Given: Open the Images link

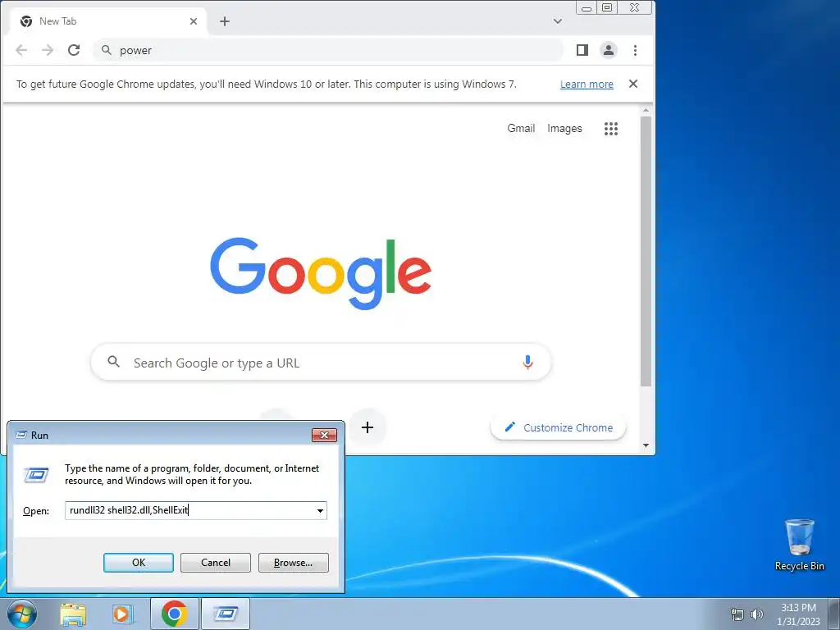Looking at the screenshot, I should [x=564, y=128].
